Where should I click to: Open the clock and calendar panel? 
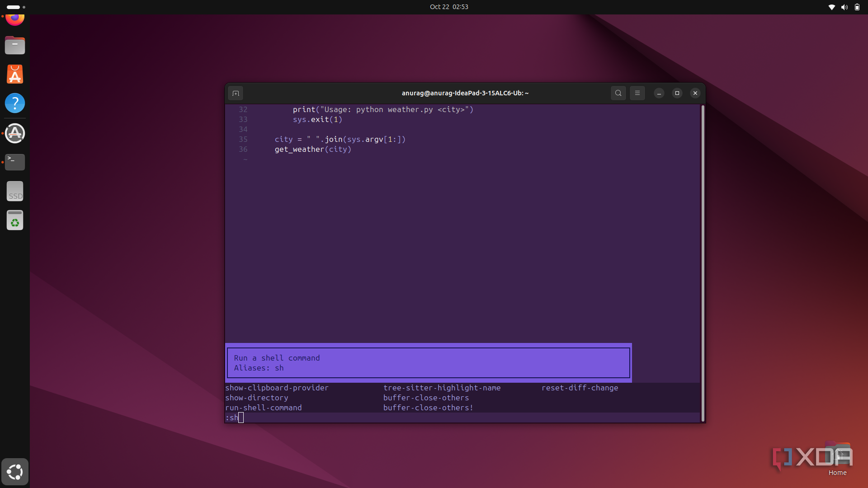(x=448, y=7)
